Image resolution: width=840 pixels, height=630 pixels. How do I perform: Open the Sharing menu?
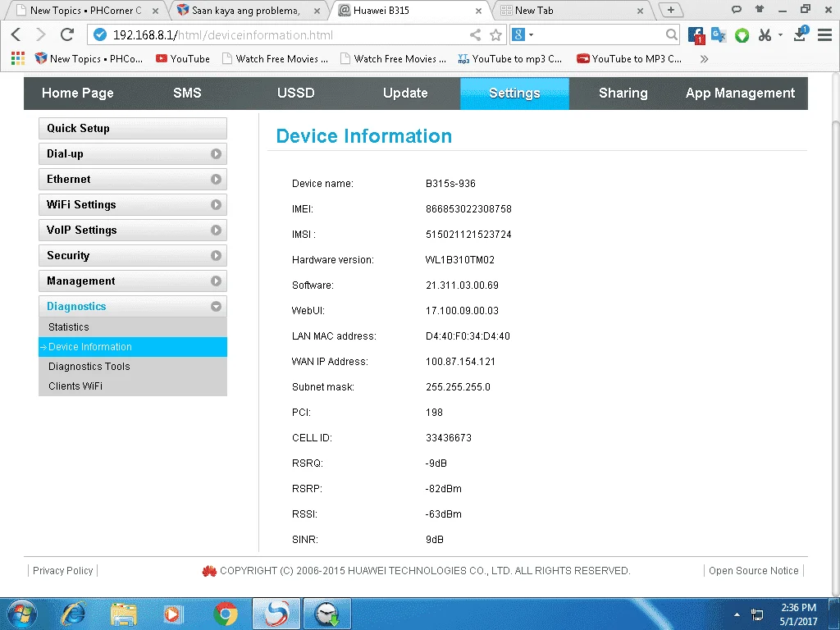[x=623, y=94]
